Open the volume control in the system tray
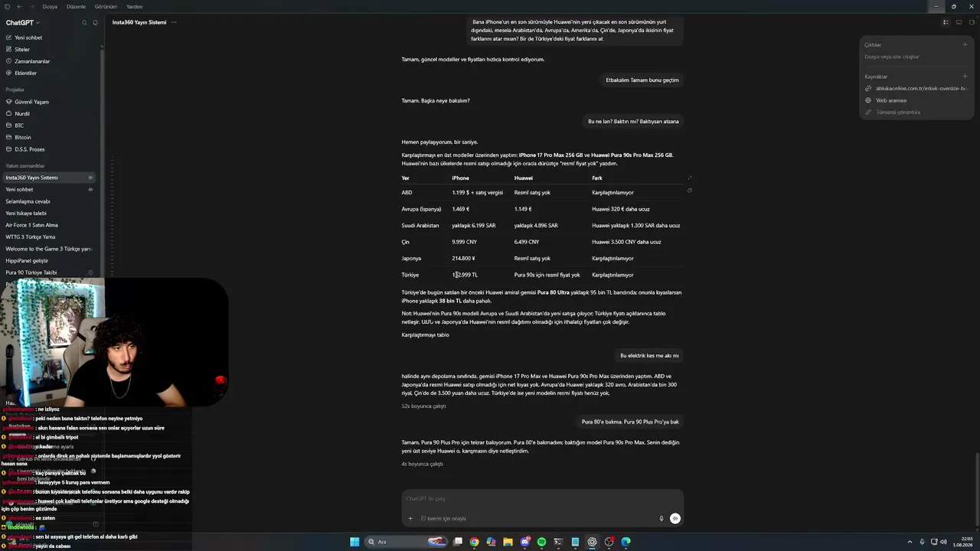Screen dimensions: 980x551 (942, 542)
